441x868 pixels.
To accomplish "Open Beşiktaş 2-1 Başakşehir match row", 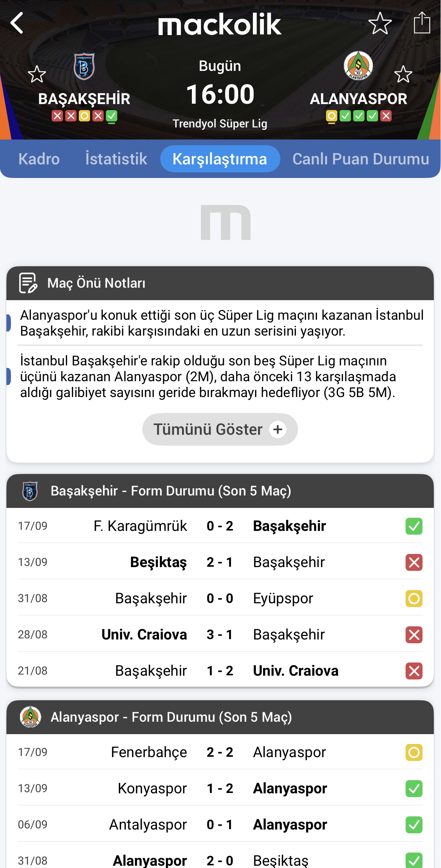I will [x=220, y=562].
